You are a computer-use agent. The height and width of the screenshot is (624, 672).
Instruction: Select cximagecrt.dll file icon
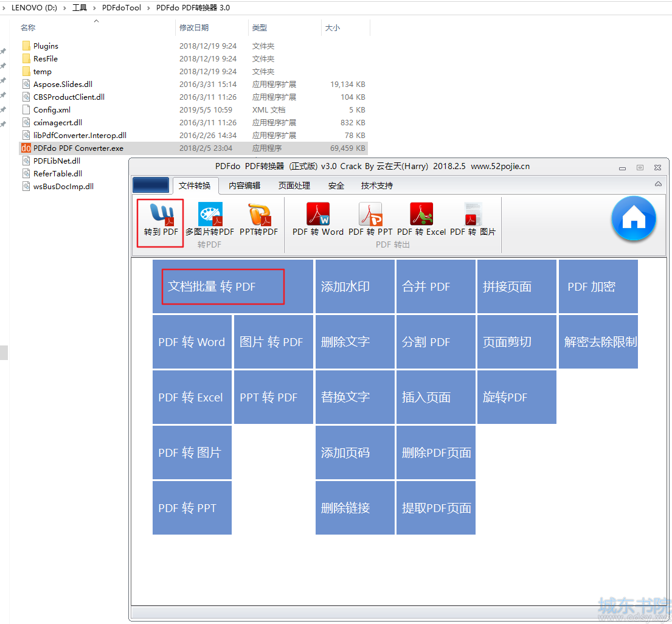click(x=26, y=123)
